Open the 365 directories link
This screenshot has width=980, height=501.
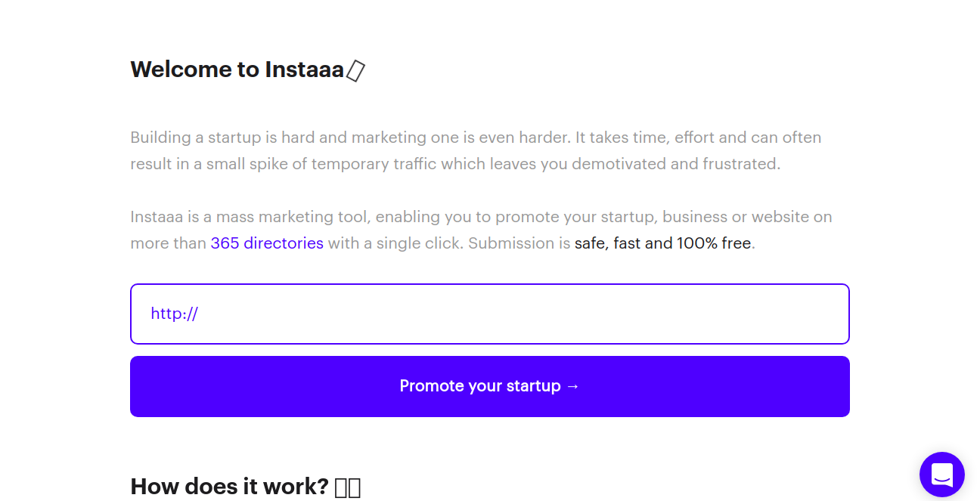point(267,243)
